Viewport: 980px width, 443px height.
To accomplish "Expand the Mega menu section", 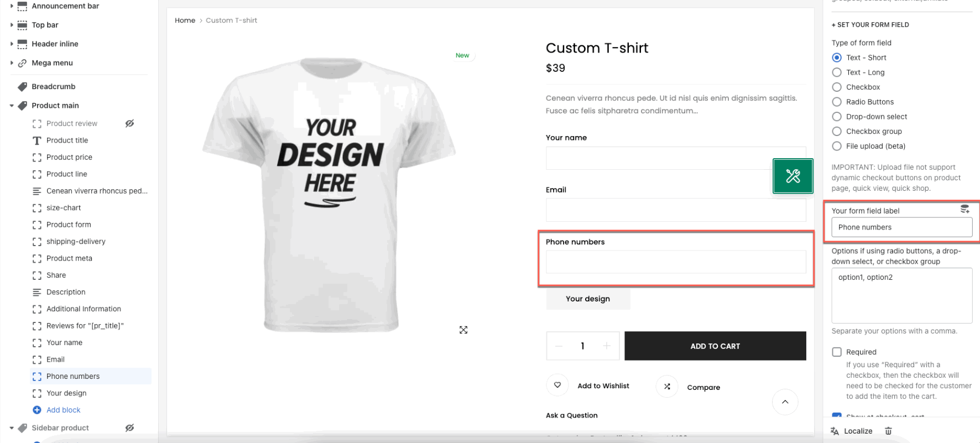I will click(x=12, y=63).
